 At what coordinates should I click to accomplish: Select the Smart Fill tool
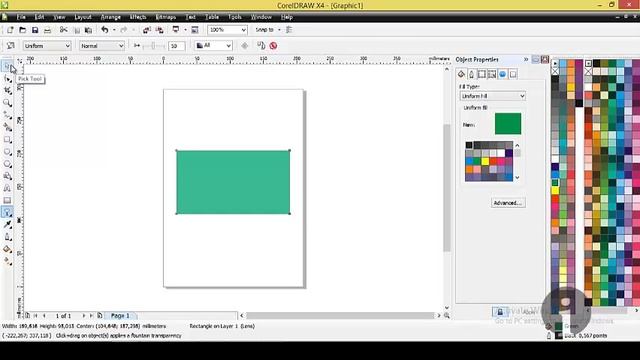point(7,127)
